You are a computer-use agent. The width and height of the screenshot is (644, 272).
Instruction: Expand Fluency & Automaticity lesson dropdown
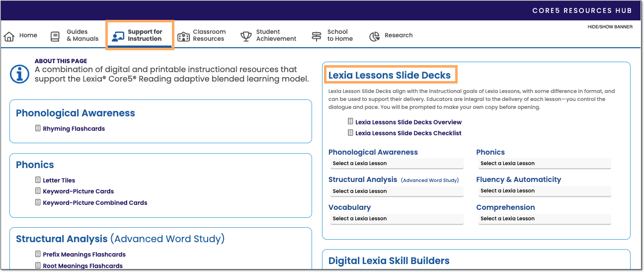[x=544, y=191]
